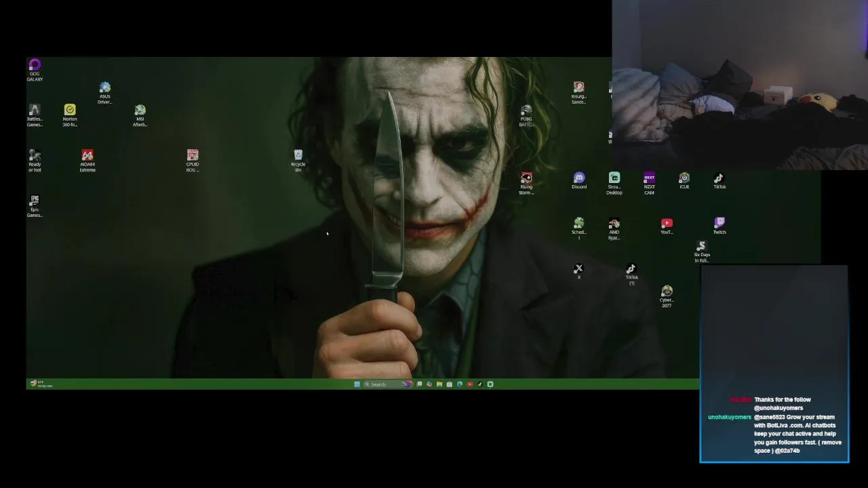868x488 pixels.
Task: Select the Insurgency Sandstorm game icon
Action: click(578, 93)
